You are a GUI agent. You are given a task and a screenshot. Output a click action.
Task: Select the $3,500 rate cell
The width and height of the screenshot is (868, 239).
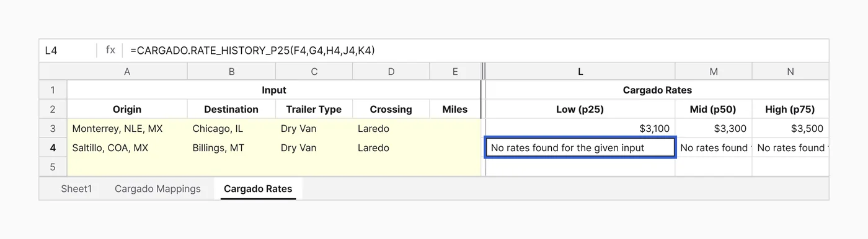[790, 129]
